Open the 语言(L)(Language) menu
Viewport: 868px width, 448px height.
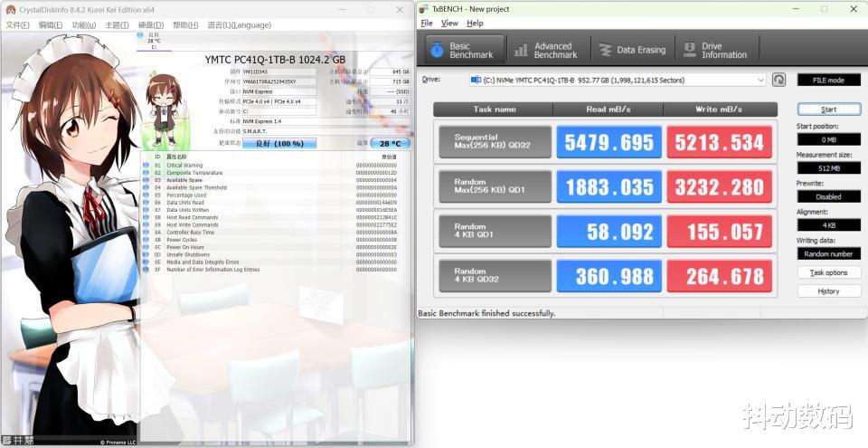click(x=239, y=25)
